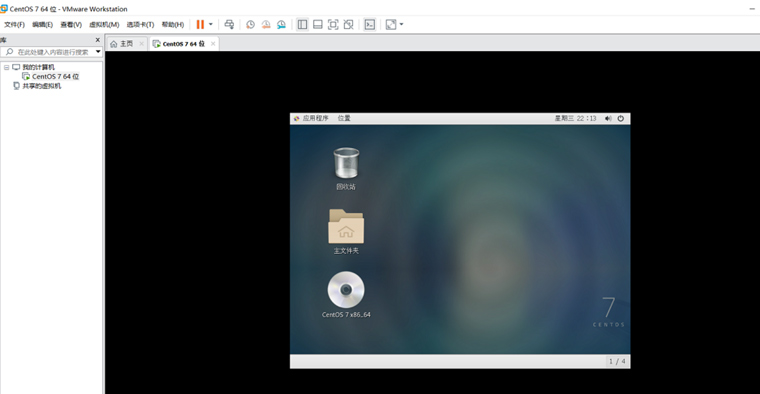Open the stretch display dropdown arrow

point(401,24)
